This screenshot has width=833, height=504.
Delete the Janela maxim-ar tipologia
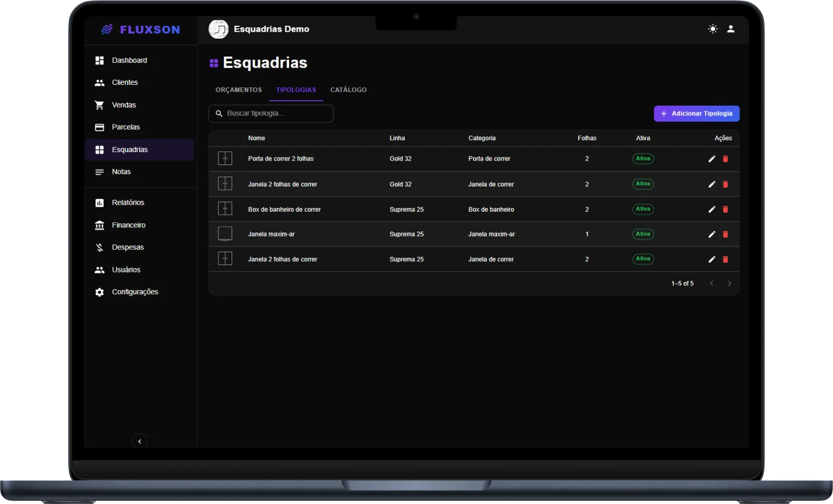(x=726, y=234)
